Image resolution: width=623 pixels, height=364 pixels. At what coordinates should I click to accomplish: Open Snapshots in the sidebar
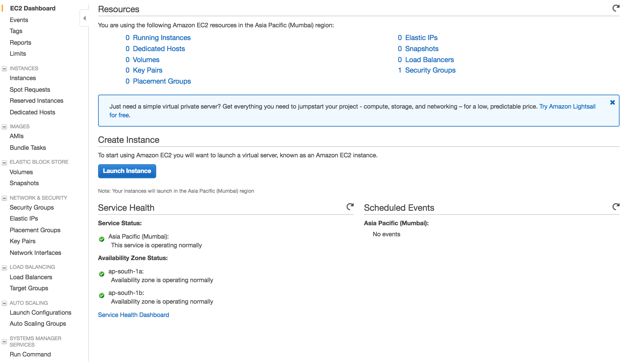pyautogui.click(x=24, y=183)
